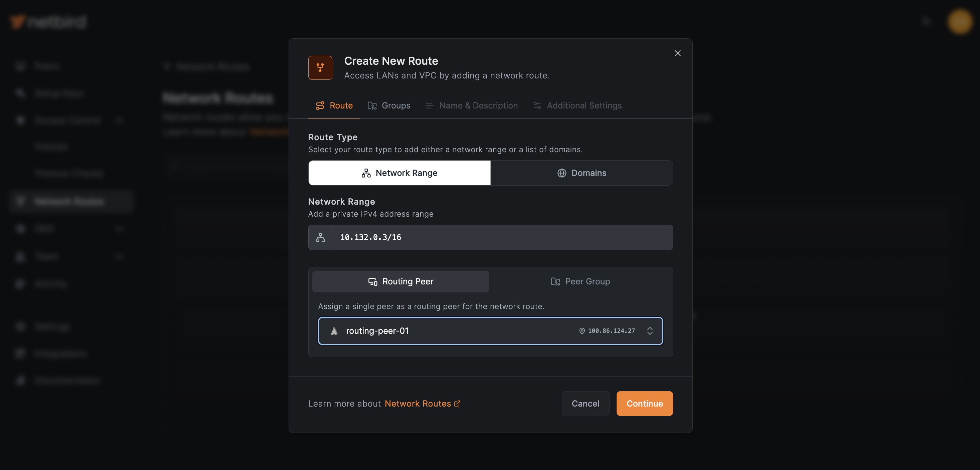The image size is (980, 470).
Task: Click the up-down chevron on peer selector
Action: [650, 331]
